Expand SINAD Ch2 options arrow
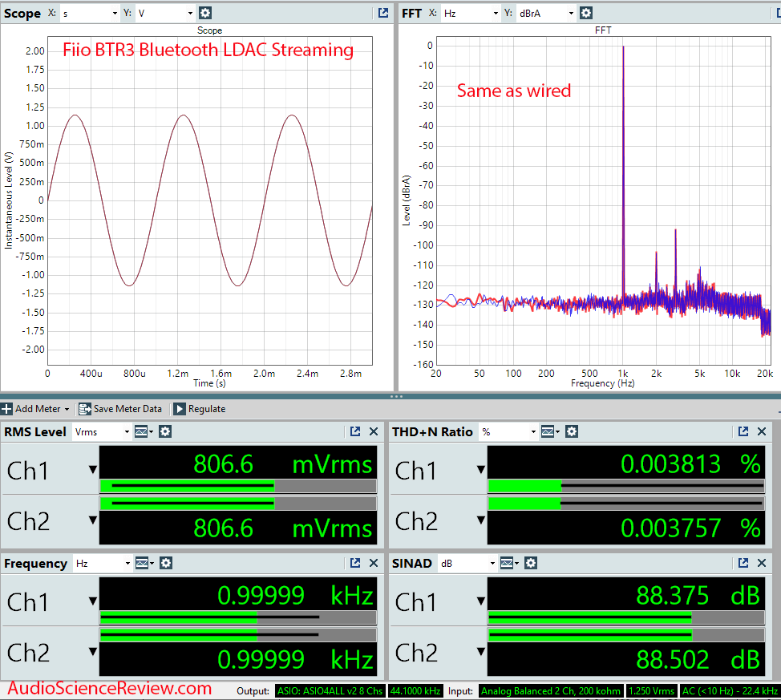 pyautogui.click(x=480, y=651)
